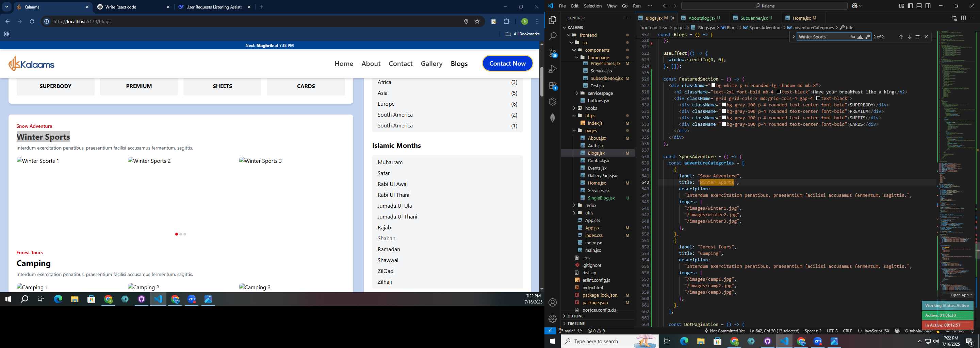Select the second Winter Sports carousel dot
The width and height of the screenshot is (980, 348).
click(181, 234)
